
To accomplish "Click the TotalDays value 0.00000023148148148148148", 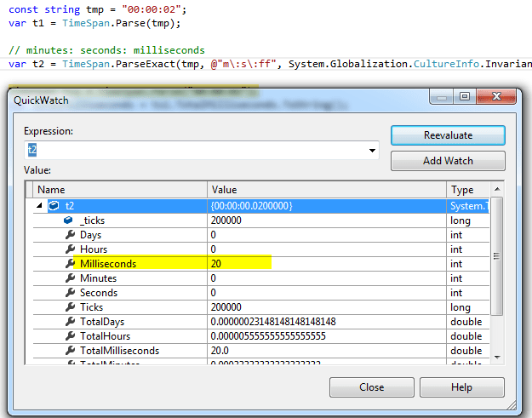I will (273, 322).
